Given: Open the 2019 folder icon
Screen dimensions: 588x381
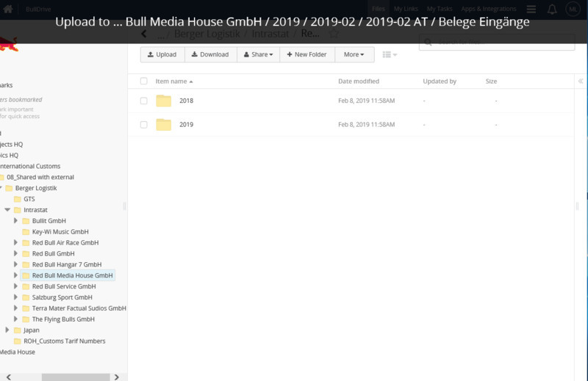Looking at the screenshot, I should [163, 124].
